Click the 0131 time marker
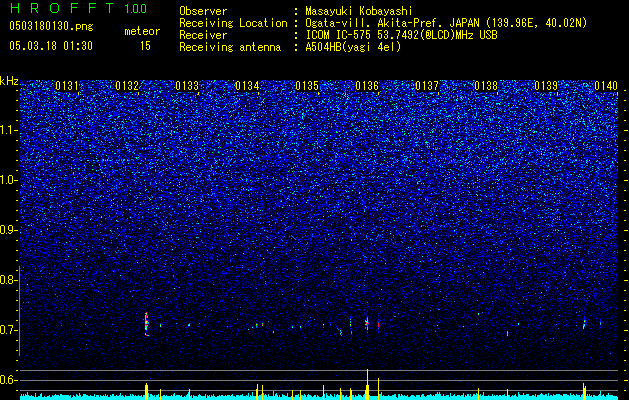The image size is (629, 400). point(67,86)
